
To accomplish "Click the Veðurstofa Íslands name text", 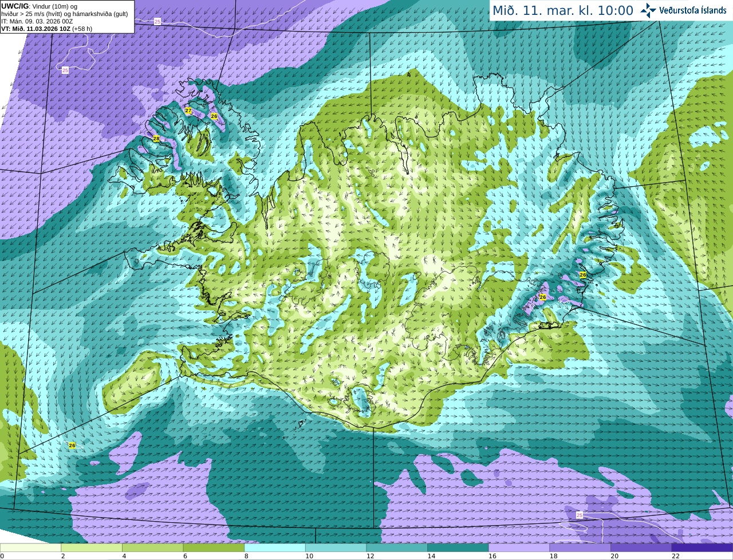I will pyautogui.click(x=692, y=10).
